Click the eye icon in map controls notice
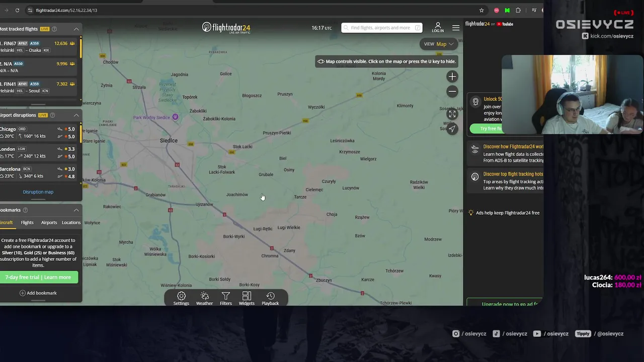 click(x=321, y=61)
